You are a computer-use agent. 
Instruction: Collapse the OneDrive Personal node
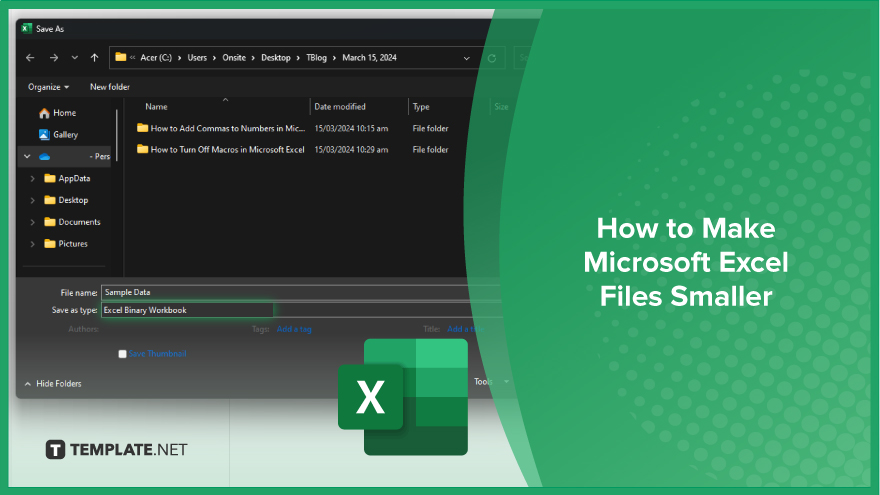pos(27,157)
